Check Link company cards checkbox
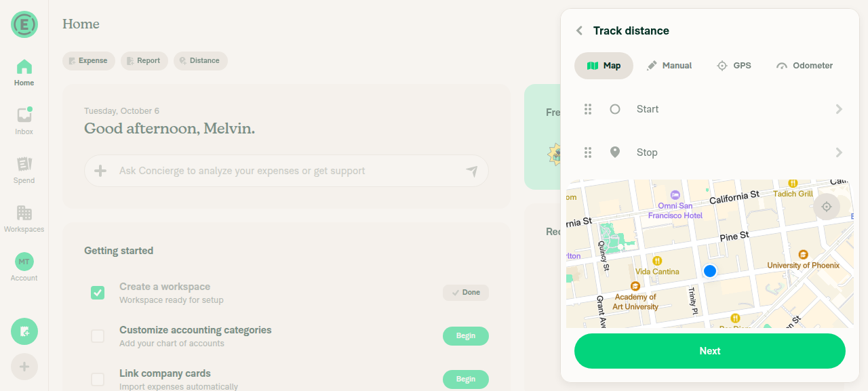The width and height of the screenshot is (868, 391). 98,379
